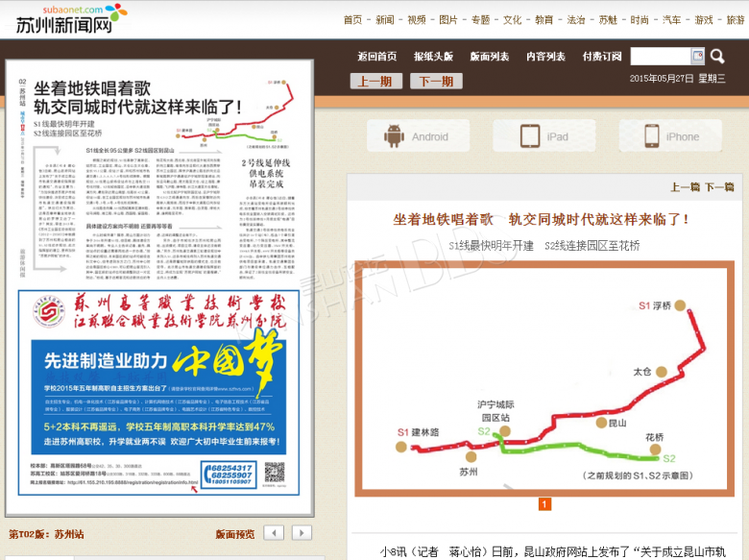Image resolution: width=749 pixels, height=560 pixels.
Task: Click the 第T02版：苏州站 page label
Action: pyautogui.click(x=46, y=534)
